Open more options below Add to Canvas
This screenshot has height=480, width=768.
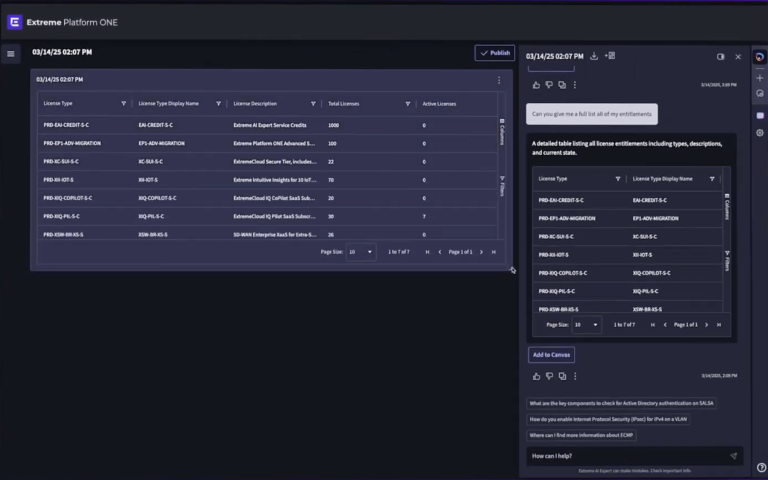coord(576,376)
